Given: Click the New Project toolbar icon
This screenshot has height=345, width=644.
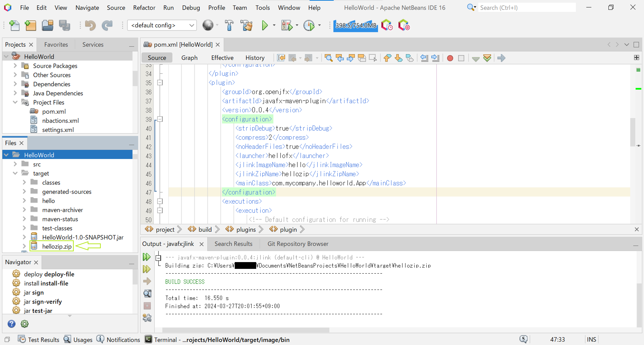Looking at the screenshot, I should [x=31, y=26].
